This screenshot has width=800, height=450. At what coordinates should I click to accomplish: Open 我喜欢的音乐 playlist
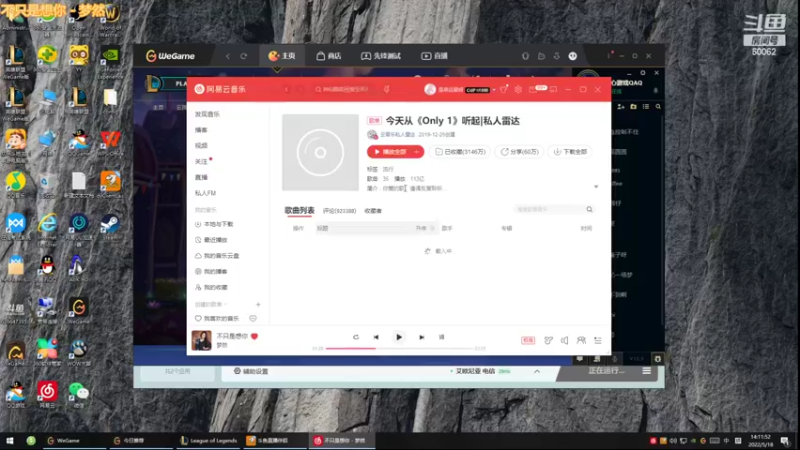(217, 318)
